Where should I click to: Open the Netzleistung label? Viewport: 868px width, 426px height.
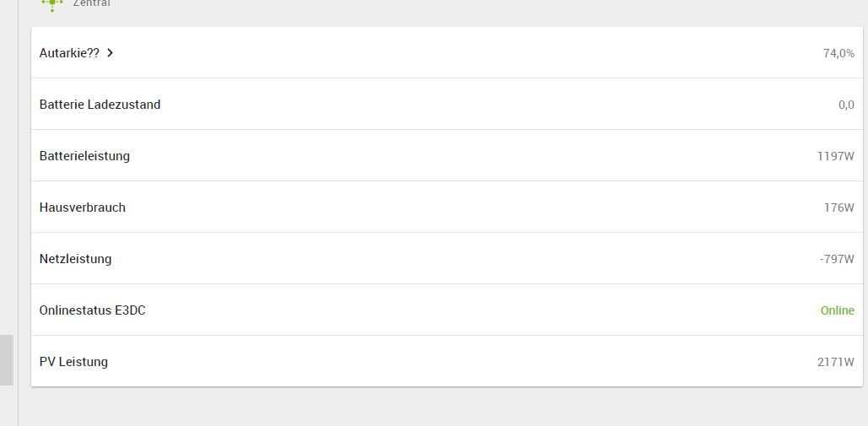[x=75, y=259]
